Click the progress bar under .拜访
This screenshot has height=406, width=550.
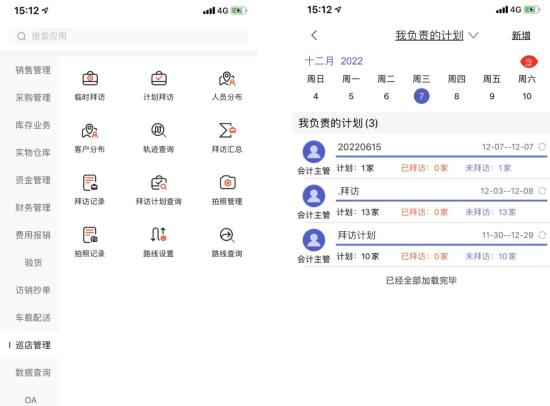pyautogui.click(x=441, y=200)
